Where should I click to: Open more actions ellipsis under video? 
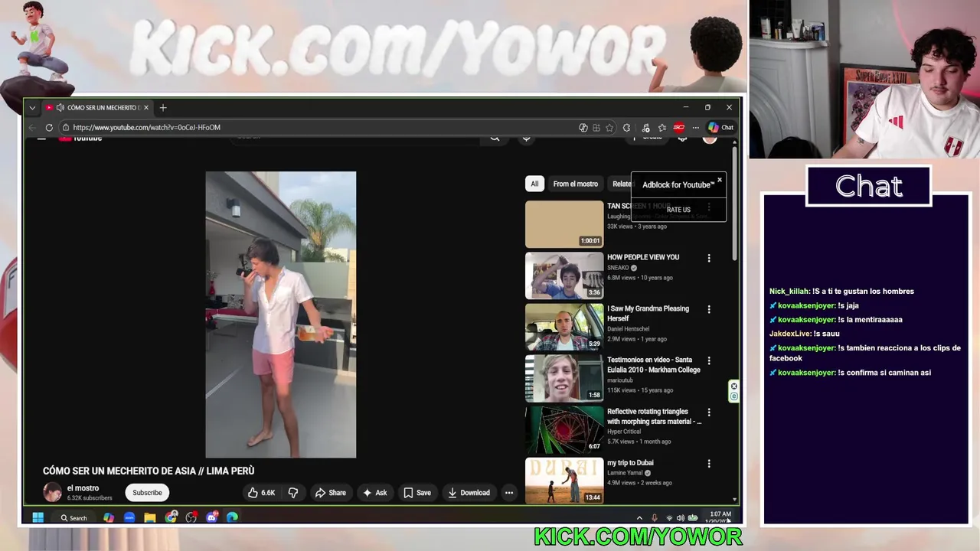point(509,493)
